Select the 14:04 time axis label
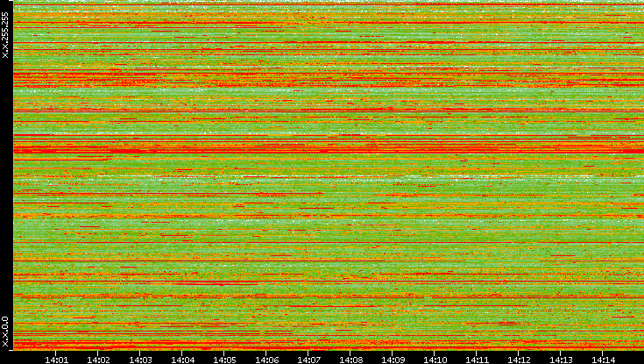Viewport: 644px width, 364px height. tap(182, 360)
